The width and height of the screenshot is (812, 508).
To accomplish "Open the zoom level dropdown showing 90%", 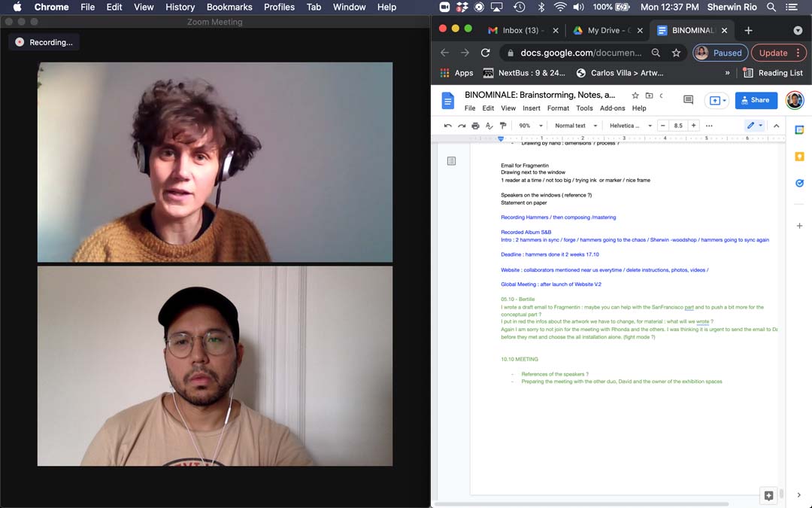I will click(x=531, y=126).
